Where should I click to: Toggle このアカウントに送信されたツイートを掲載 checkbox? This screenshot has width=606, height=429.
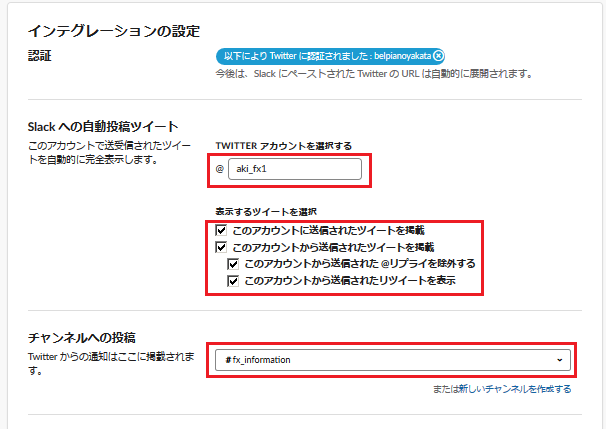(x=221, y=230)
